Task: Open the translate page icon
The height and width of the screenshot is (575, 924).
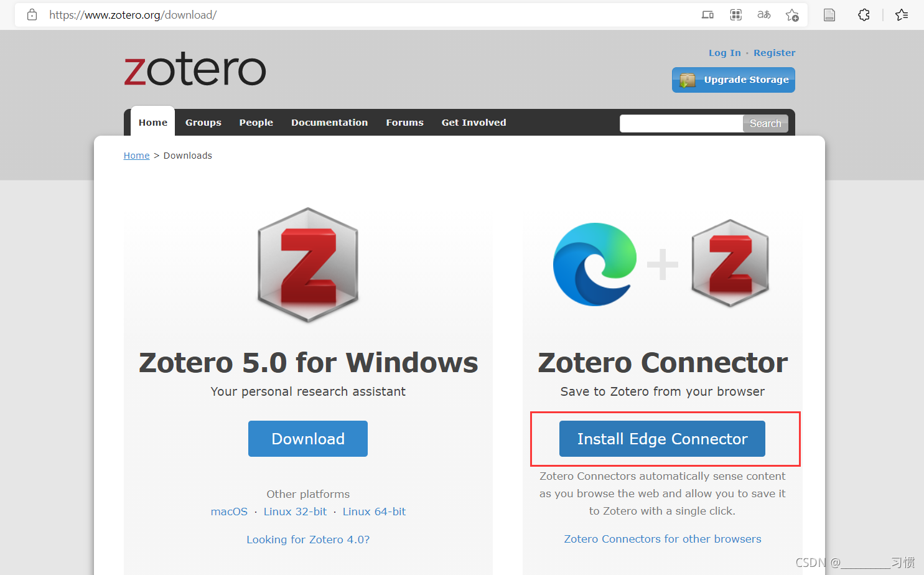Action: [763, 15]
